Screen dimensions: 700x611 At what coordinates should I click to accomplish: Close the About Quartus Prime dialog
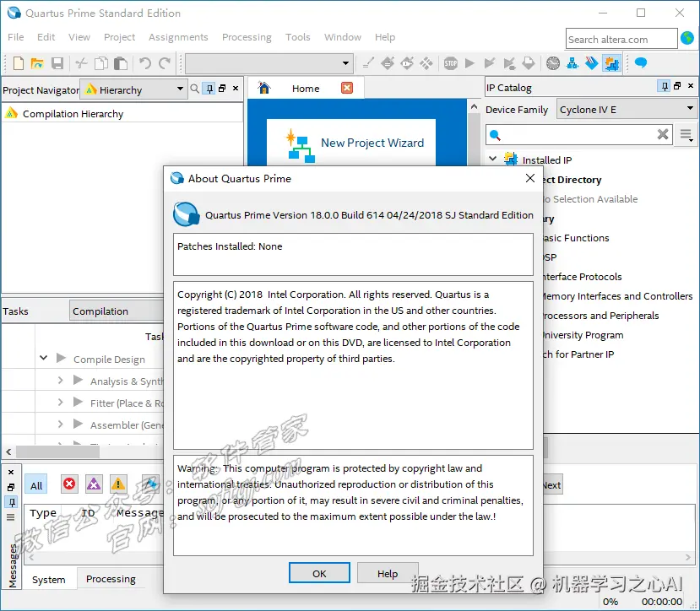530,178
